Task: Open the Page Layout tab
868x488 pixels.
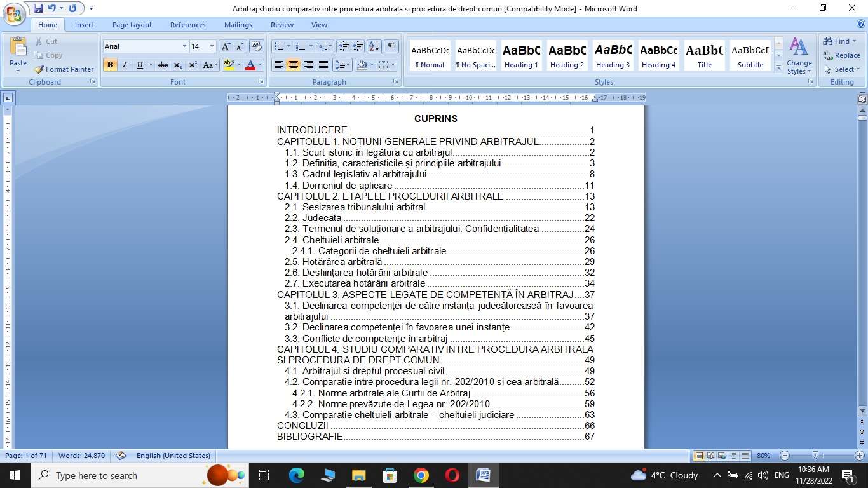Action: click(132, 25)
